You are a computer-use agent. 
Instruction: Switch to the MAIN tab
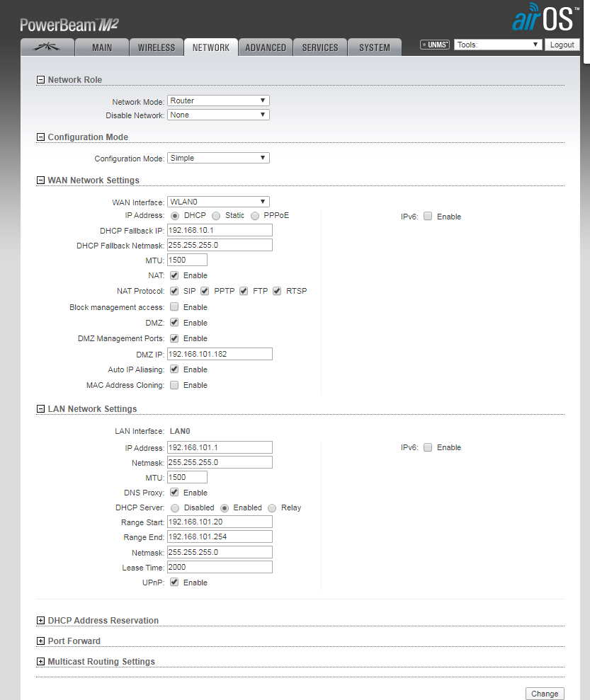[102, 47]
